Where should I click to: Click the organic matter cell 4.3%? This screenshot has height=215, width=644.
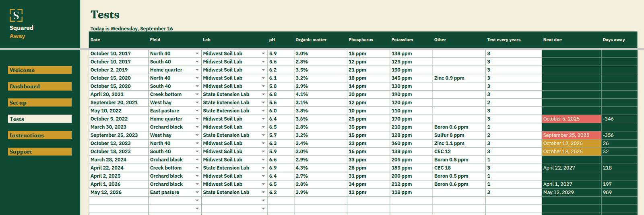[x=320, y=168]
